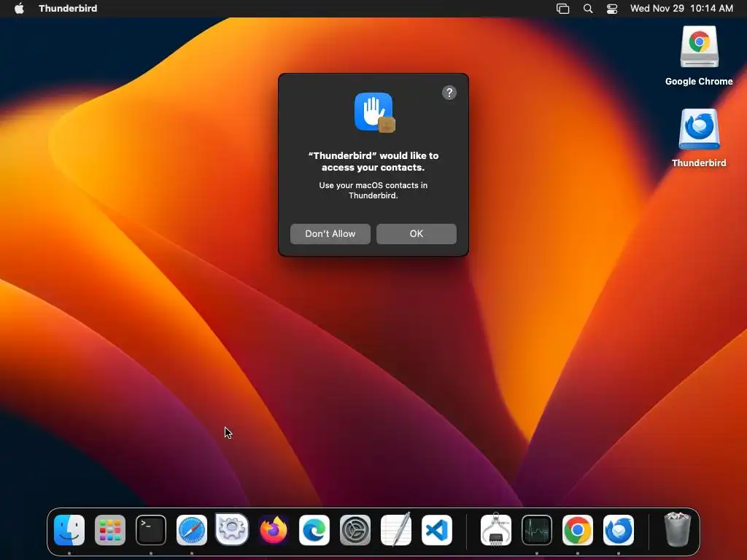
Task: Open Spotlight search in menu bar
Action: coord(588,9)
